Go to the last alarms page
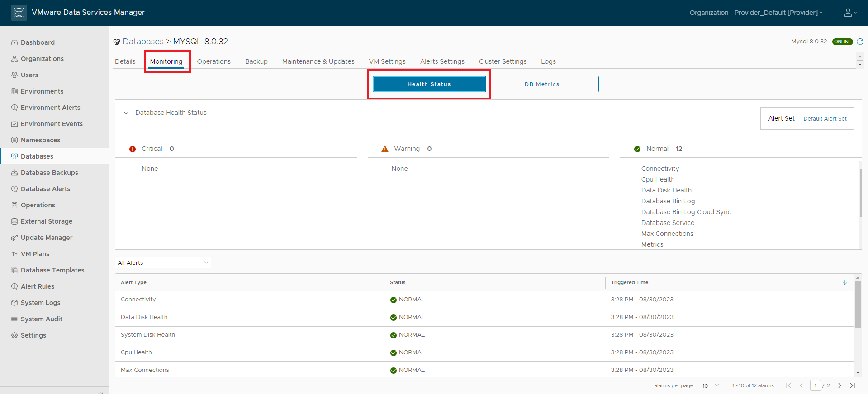868x394 pixels. [853, 385]
